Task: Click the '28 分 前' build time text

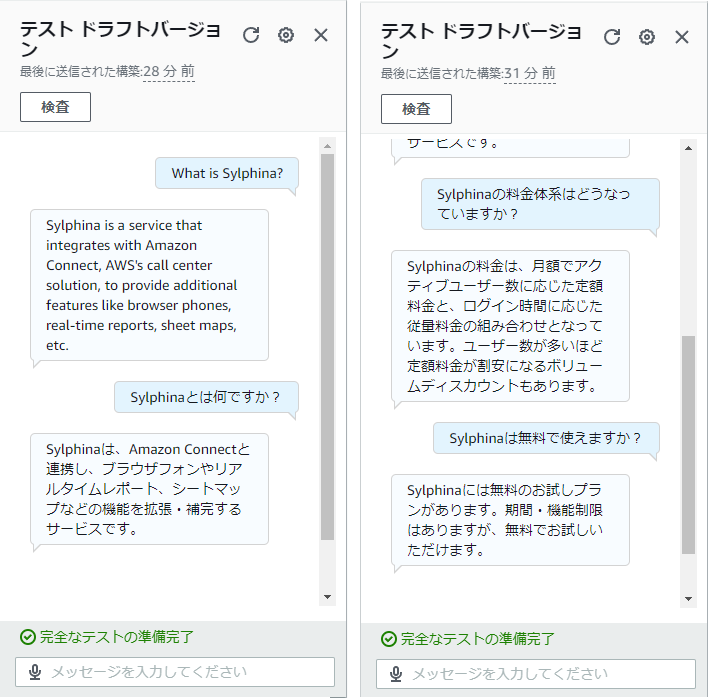Action: pos(169,71)
